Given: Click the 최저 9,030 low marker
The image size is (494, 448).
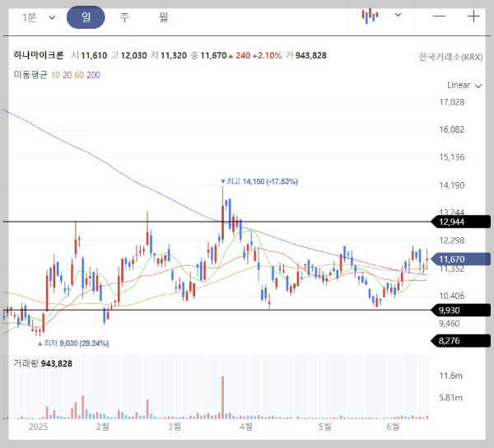Looking at the screenshot, I should pyautogui.click(x=73, y=343).
